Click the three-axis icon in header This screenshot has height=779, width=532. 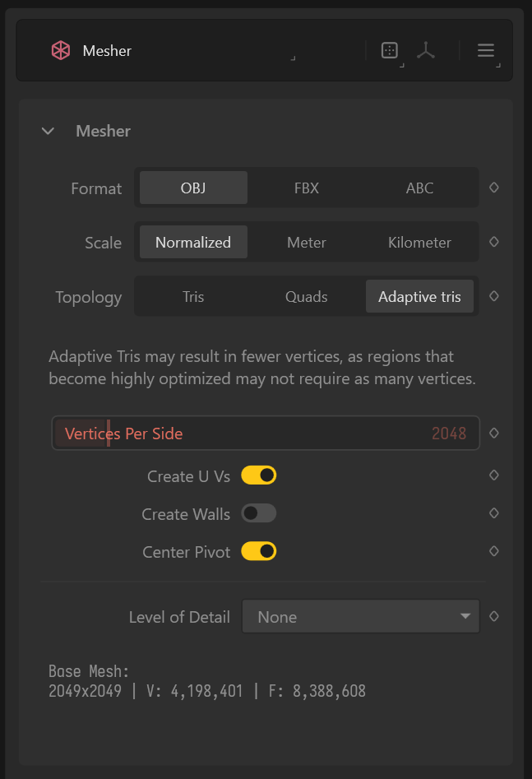425,50
